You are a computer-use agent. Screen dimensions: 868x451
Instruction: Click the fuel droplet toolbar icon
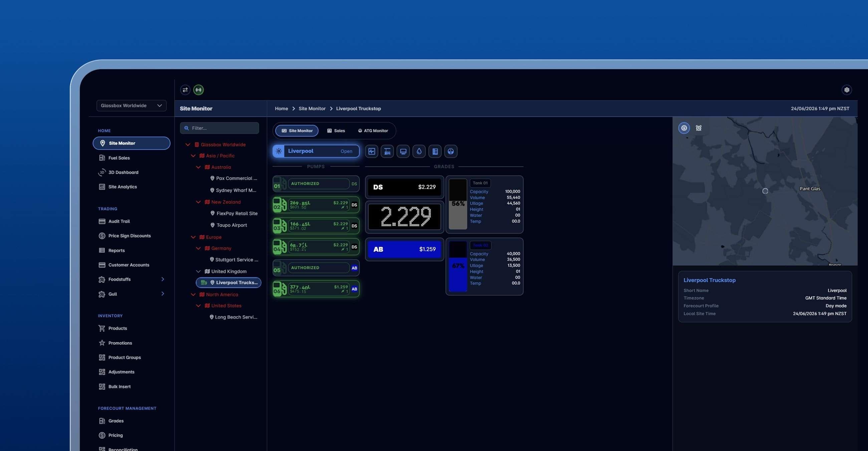click(x=419, y=151)
